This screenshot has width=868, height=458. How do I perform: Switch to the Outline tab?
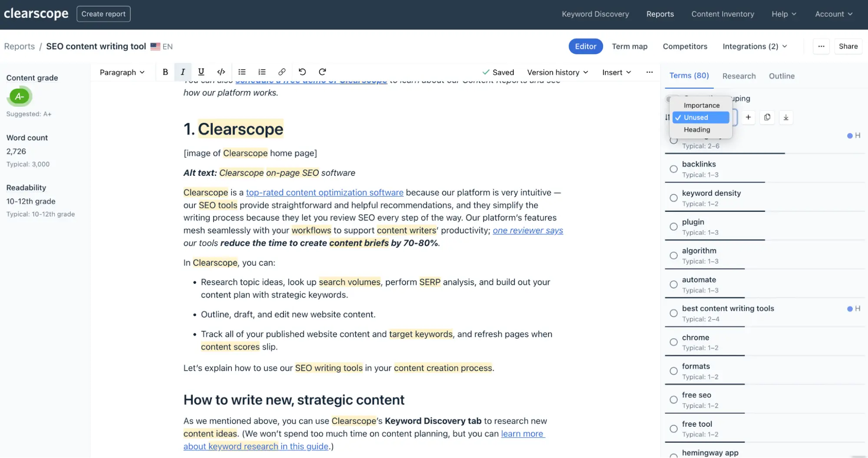pyautogui.click(x=782, y=76)
